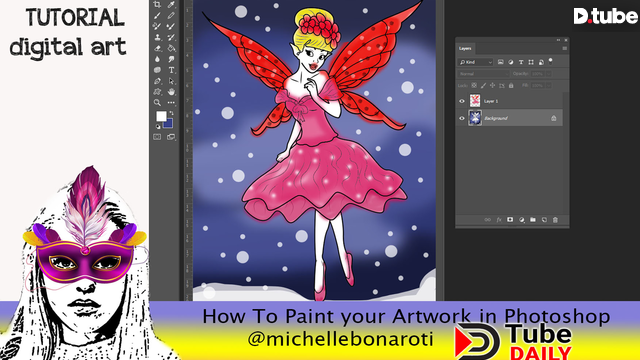Select the Mixer Brush tool

coord(171,26)
